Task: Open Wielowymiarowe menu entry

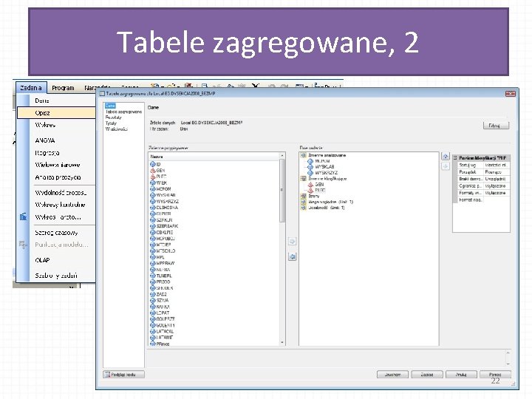Action: [x=58, y=165]
